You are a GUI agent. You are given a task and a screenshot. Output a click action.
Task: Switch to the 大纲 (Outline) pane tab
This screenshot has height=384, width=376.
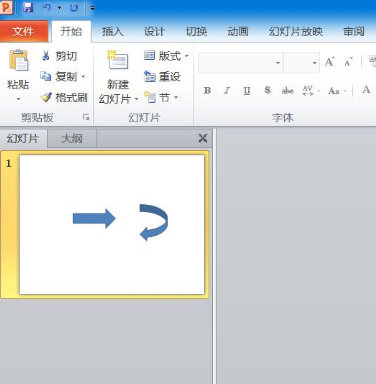coord(72,139)
